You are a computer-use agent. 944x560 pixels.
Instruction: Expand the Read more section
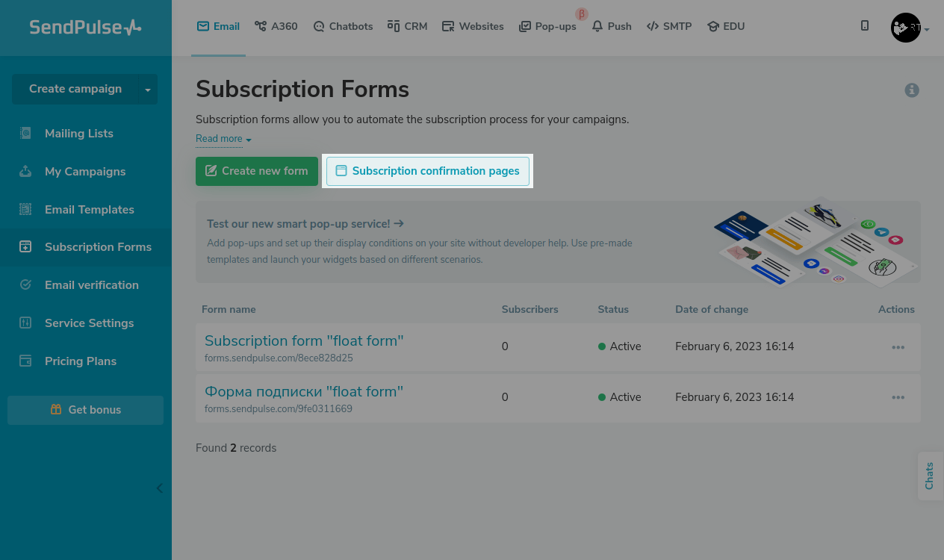point(223,139)
